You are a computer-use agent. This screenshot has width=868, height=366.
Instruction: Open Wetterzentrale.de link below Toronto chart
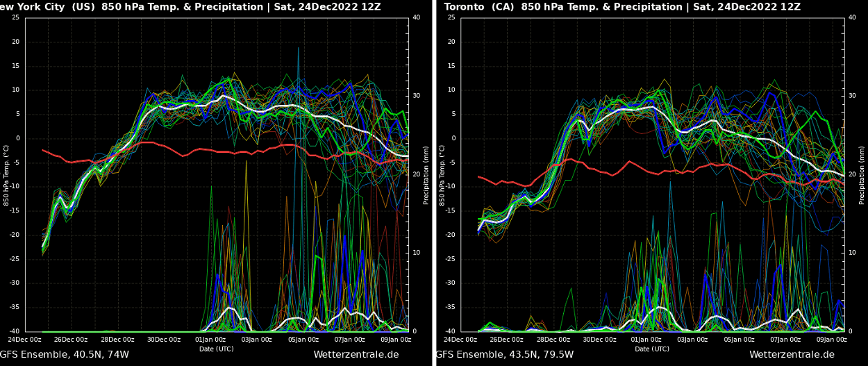pyautogui.click(x=792, y=355)
